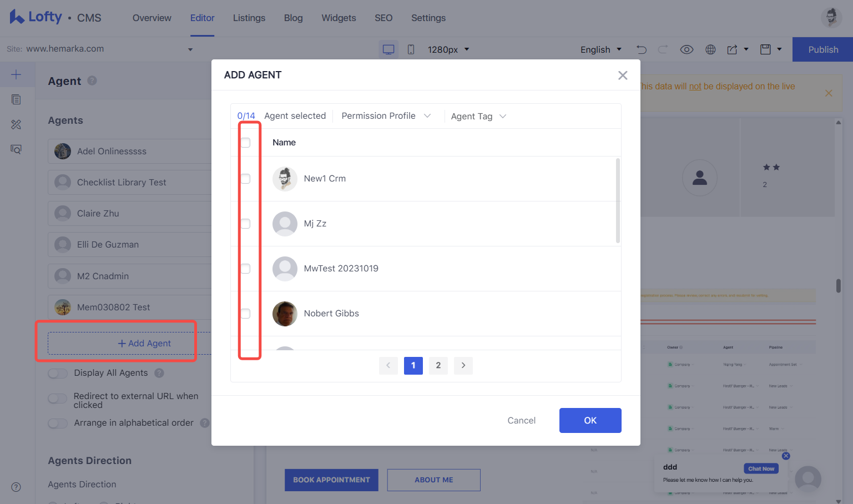853x504 pixels.
Task: Click the user profile avatar
Action: [x=831, y=18]
